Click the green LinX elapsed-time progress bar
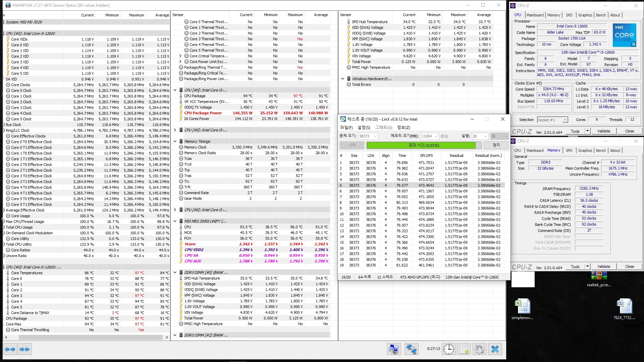This screenshot has height=362, width=644. [421, 145]
